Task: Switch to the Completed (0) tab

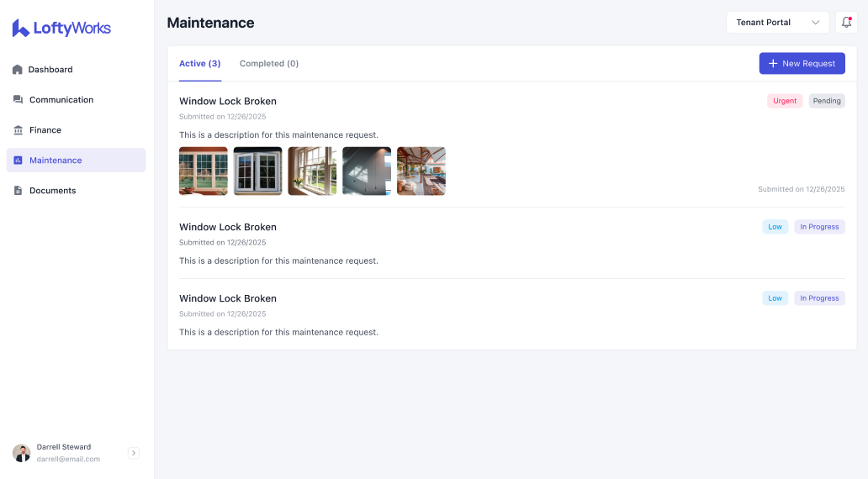Action: (x=268, y=64)
